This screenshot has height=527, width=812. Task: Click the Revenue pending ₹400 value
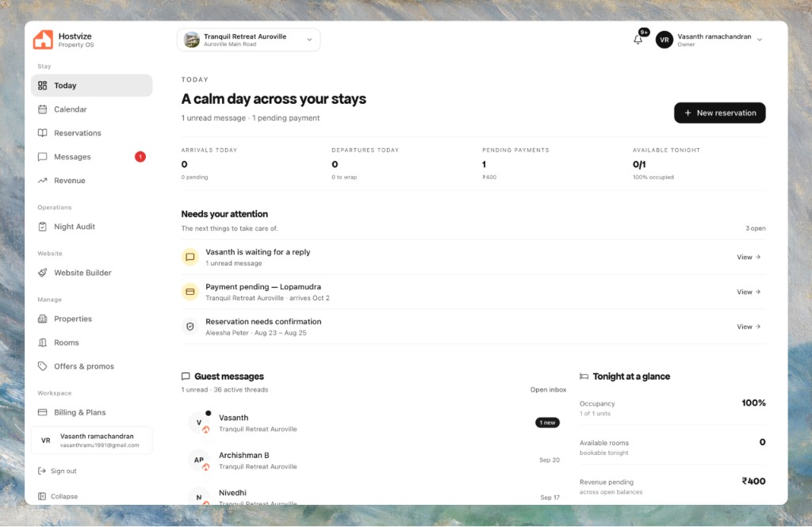coord(753,482)
